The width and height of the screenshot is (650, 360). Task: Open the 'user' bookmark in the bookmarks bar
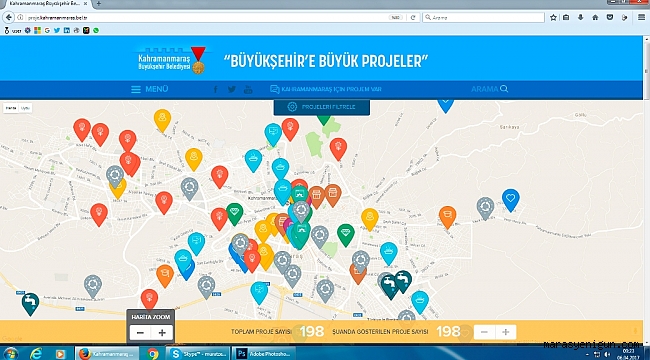[13, 30]
